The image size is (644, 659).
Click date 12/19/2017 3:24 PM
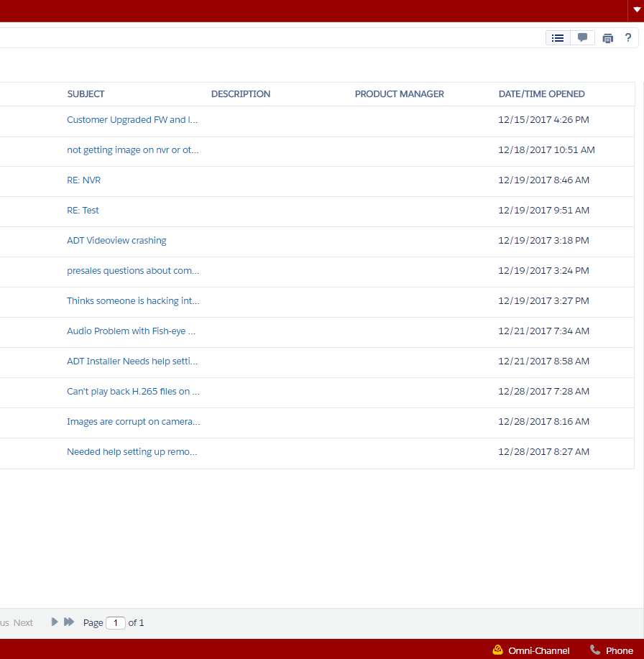click(543, 271)
